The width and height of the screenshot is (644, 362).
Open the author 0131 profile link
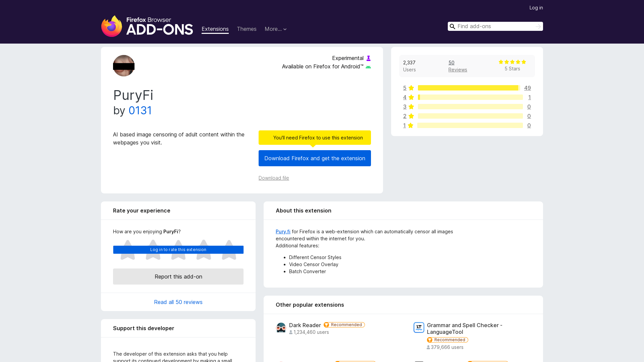[140, 111]
